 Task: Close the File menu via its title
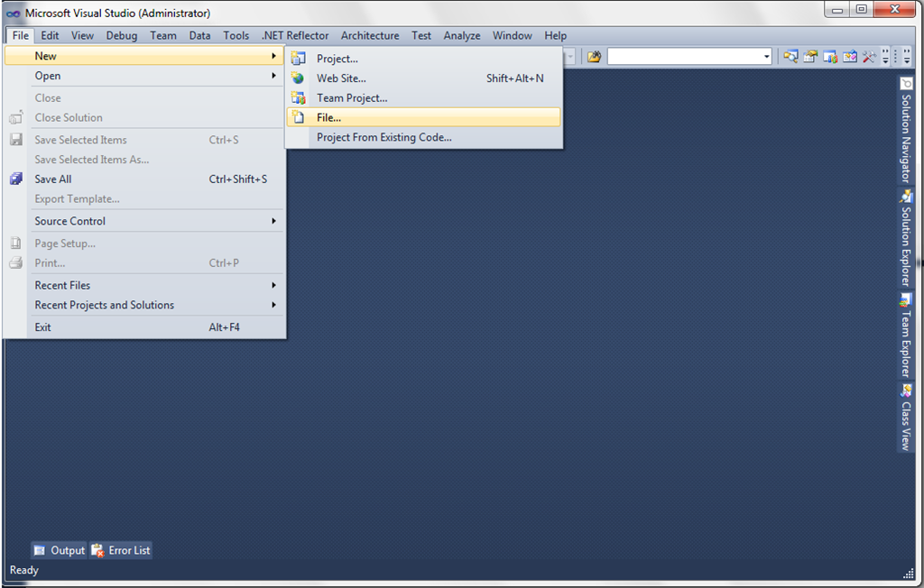click(x=21, y=35)
